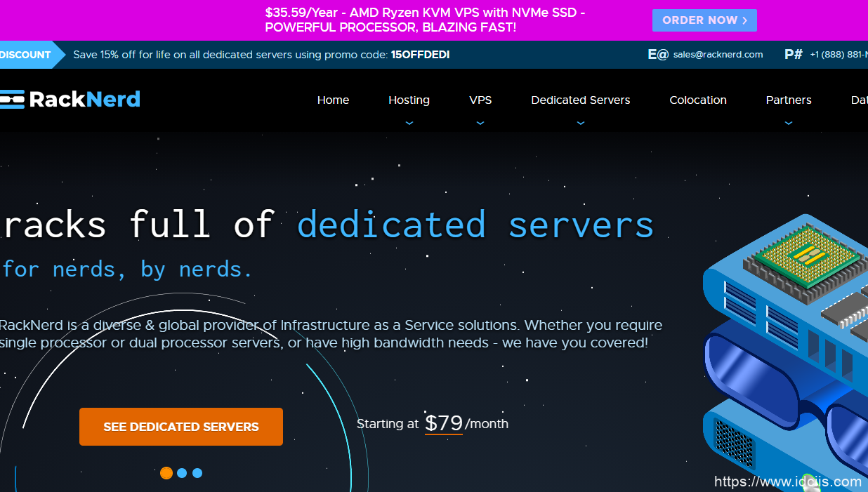Viewport: 868px width, 492px height.
Task: Click the blue DISCOUNT tag
Action: click(27, 55)
